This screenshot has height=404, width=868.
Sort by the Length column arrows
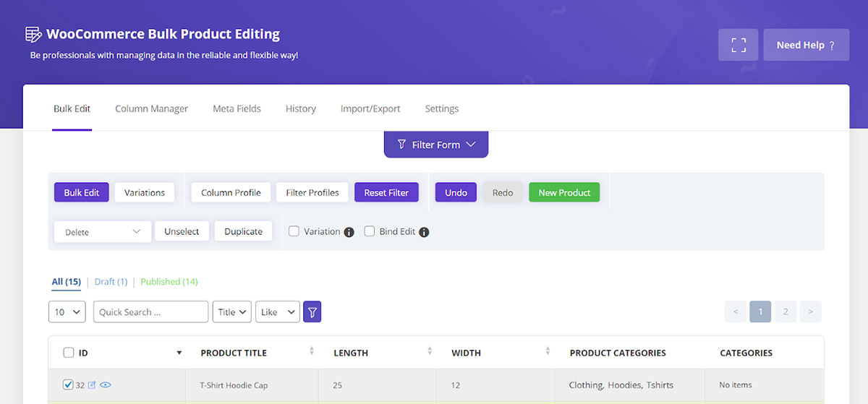click(x=430, y=352)
